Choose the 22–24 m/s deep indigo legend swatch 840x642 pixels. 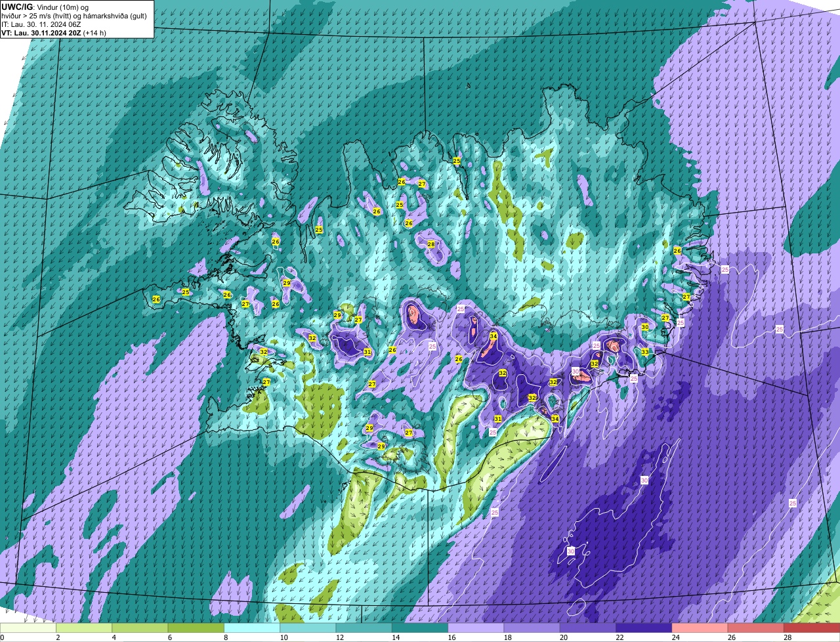point(644,628)
